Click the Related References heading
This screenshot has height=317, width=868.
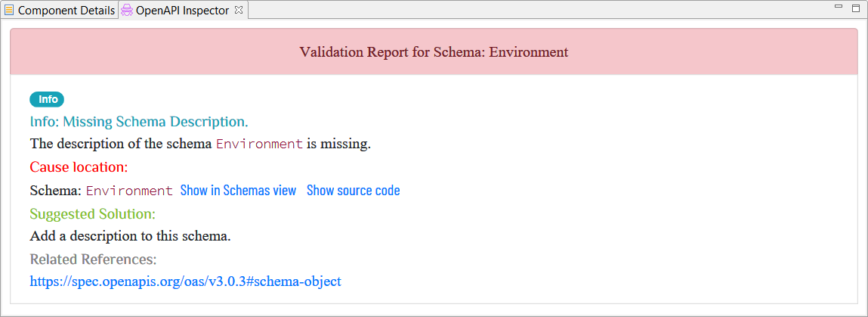pos(94,260)
